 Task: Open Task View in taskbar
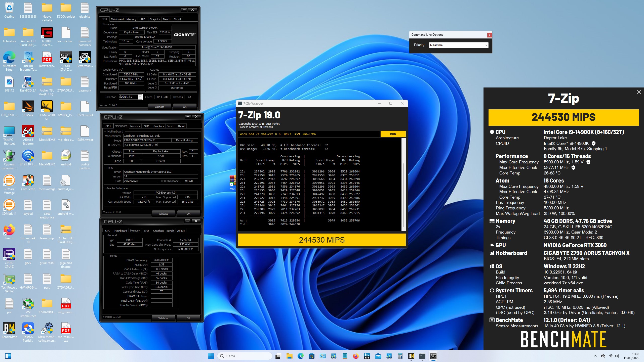pos(278,356)
